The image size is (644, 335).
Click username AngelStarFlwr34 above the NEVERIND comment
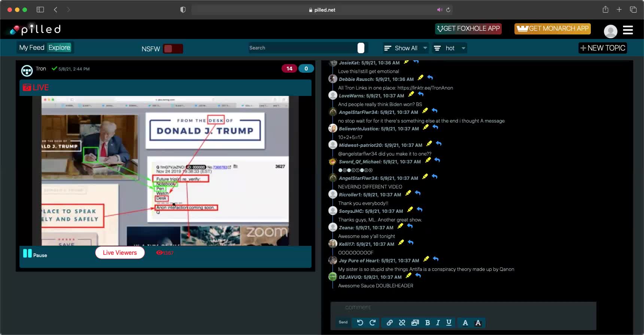click(358, 178)
